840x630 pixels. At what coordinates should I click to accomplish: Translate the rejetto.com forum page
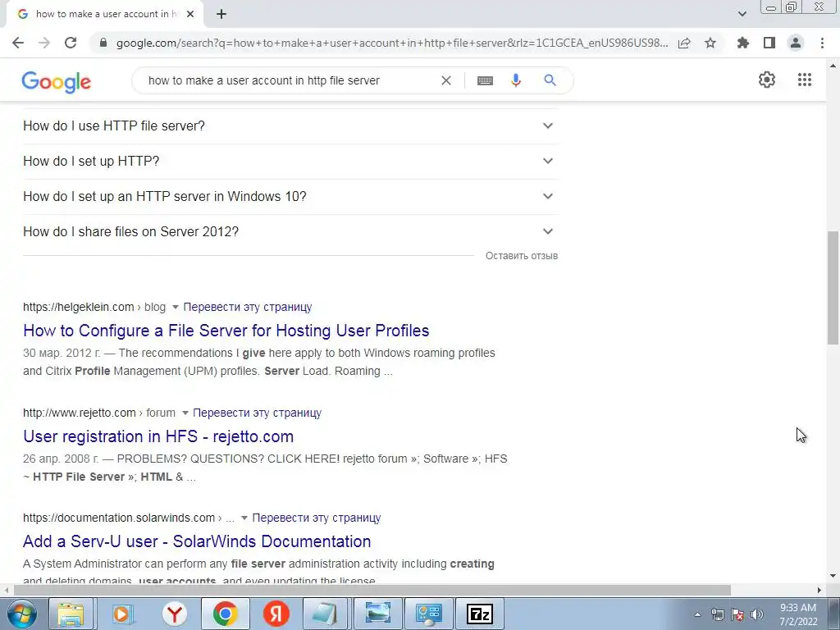click(257, 413)
